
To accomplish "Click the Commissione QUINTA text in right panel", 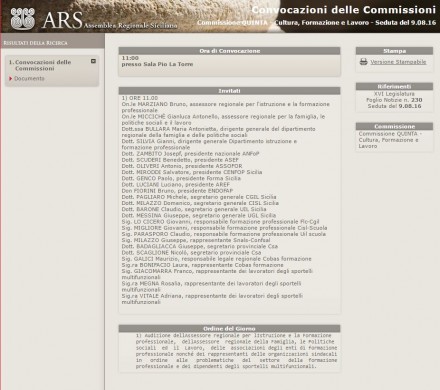I will click(x=390, y=140).
